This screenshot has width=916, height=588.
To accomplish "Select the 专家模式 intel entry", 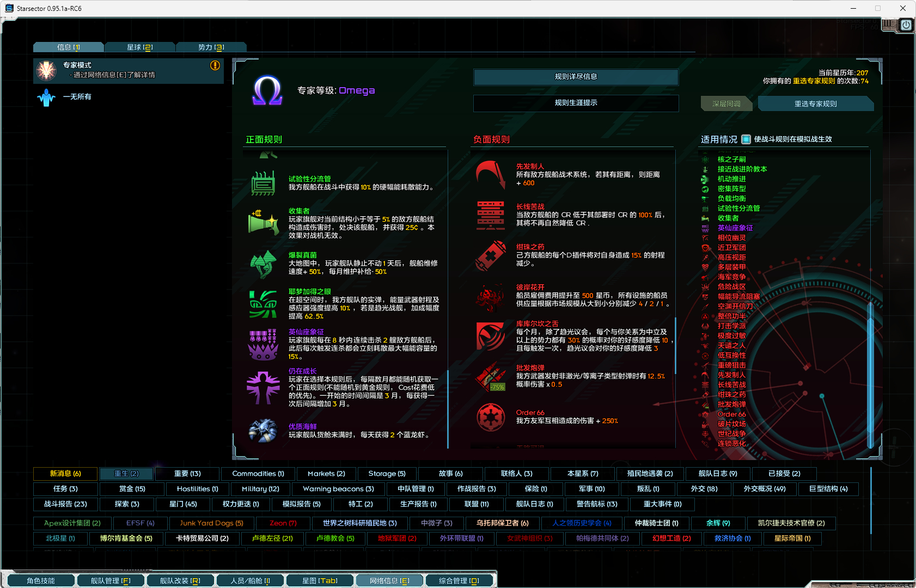I will click(x=128, y=70).
